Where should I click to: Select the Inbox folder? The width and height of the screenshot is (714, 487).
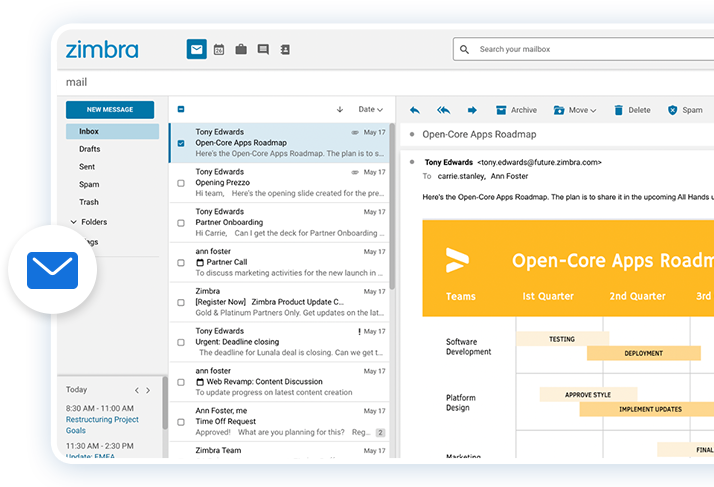tap(112, 131)
